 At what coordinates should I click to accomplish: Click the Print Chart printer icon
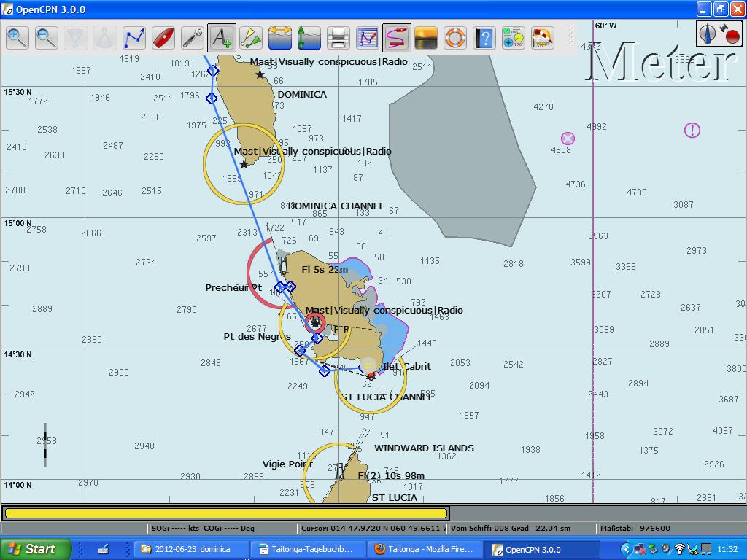tap(338, 38)
